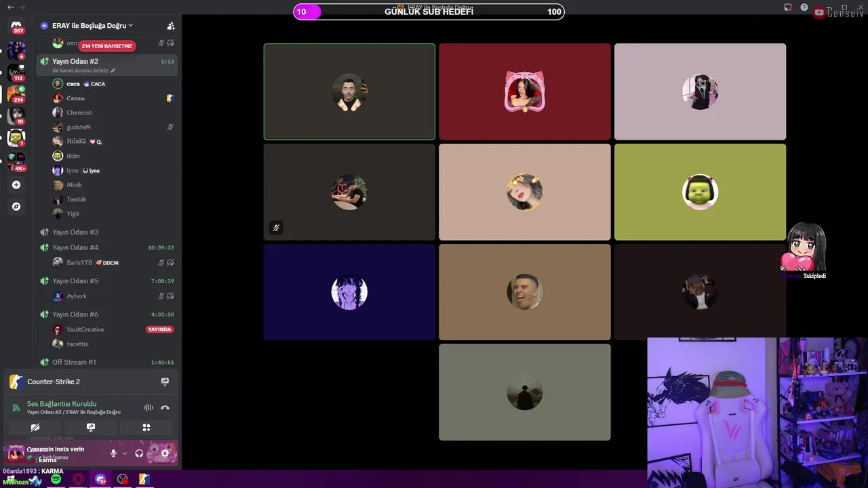This screenshot has width=868, height=488.
Task: Click Ses Bağlantısı Kuruldu connection status
Action: point(62,404)
